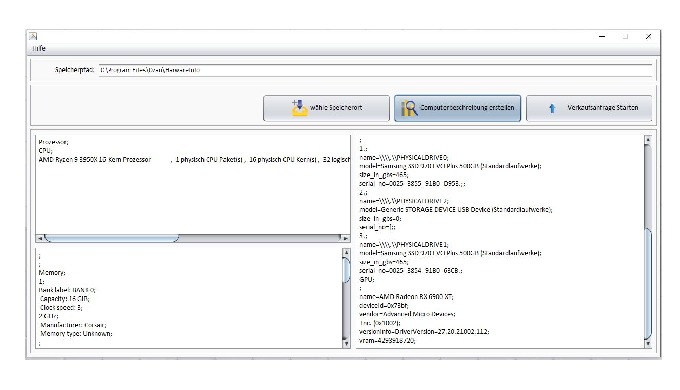680x390 pixels.
Task: Click the memory panel vertical scrollbar thumb
Action: pyautogui.click(x=346, y=270)
